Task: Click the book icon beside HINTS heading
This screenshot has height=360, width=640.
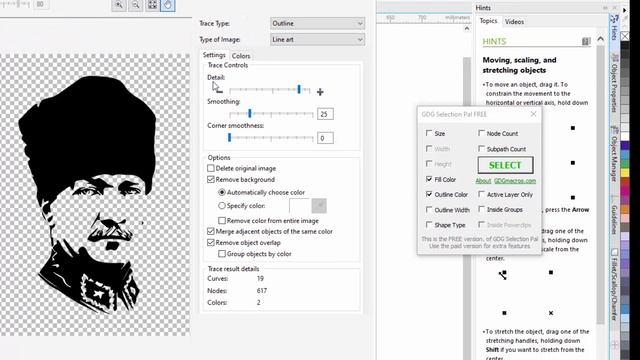Action: [586, 41]
